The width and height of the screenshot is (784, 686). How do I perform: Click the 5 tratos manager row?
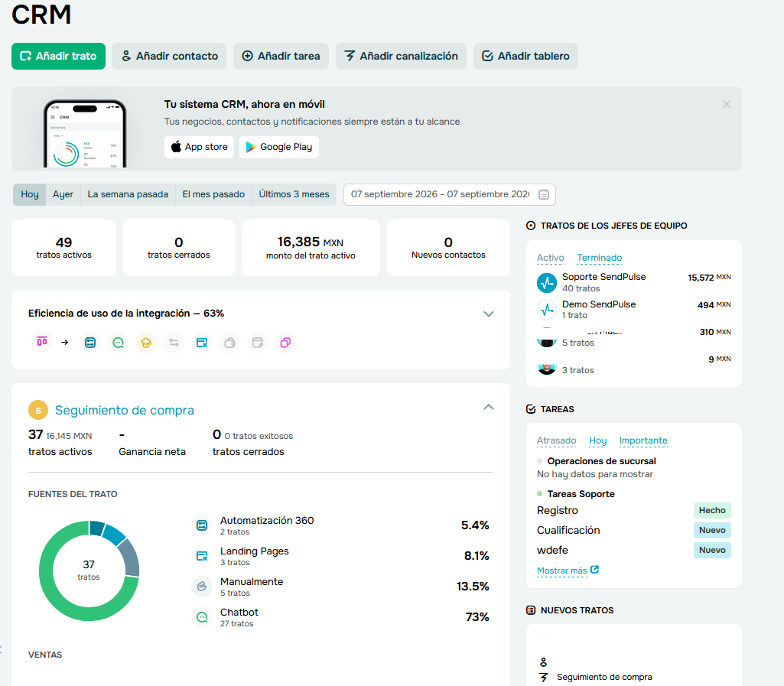click(633, 337)
